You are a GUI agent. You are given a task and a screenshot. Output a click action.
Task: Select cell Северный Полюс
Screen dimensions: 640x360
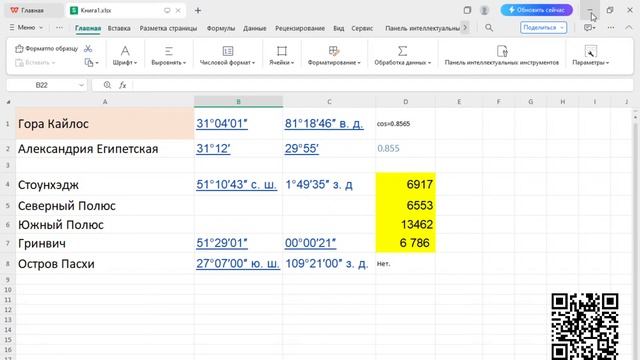(x=105, y=206)
